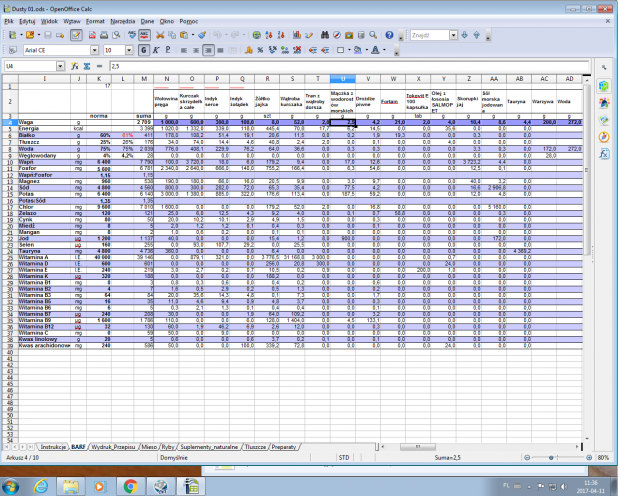Viewport: 620px width, 496px height.
Task: Click the Paste clipboard icon
Action: coord(184,35)
